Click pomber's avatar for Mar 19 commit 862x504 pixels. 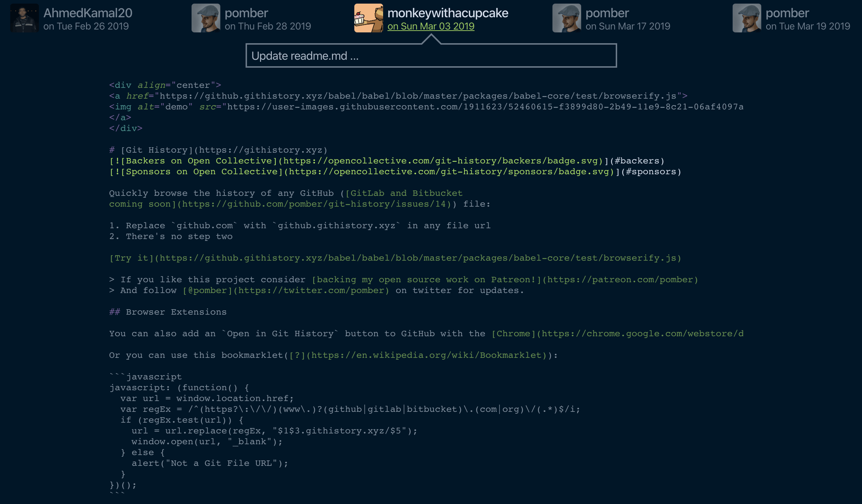pyautogui.click(x=746, y=18)
